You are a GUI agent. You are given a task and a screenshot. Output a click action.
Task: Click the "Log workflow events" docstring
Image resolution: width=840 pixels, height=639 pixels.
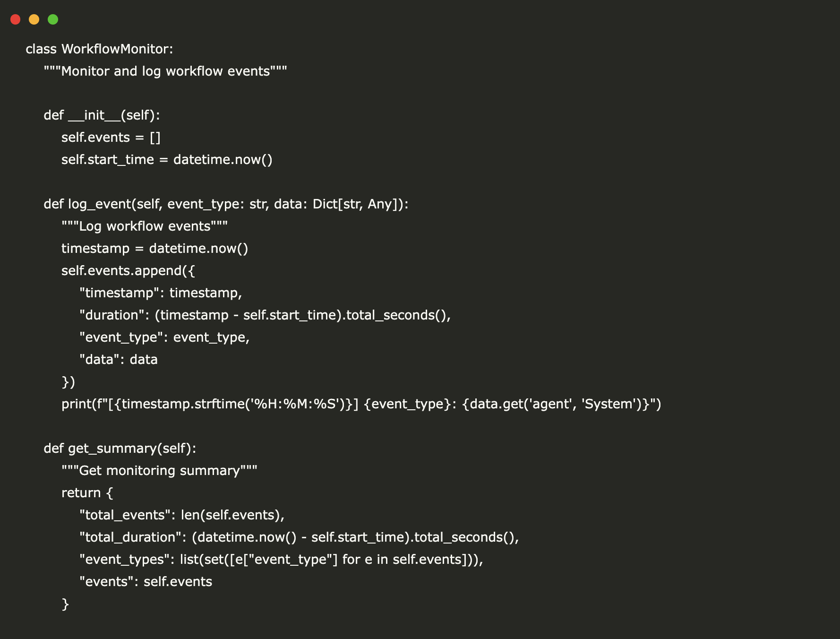point(145,226)
